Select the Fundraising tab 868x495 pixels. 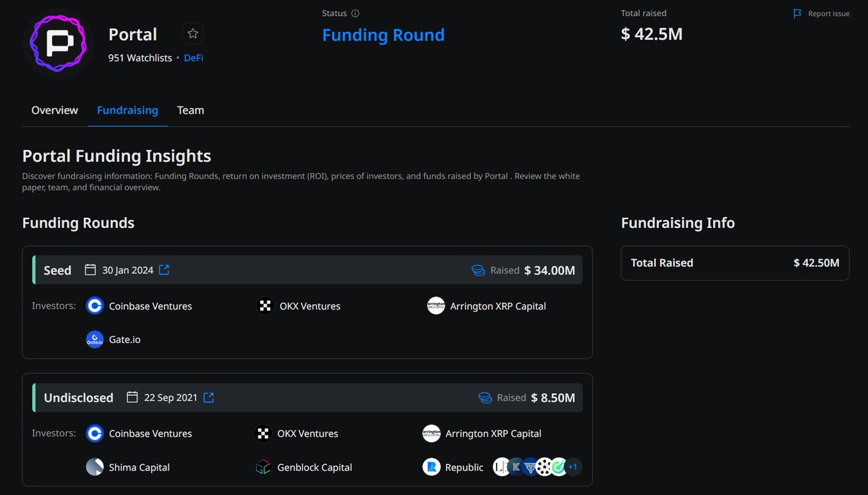pyautogui.click(x=127, y=110)
